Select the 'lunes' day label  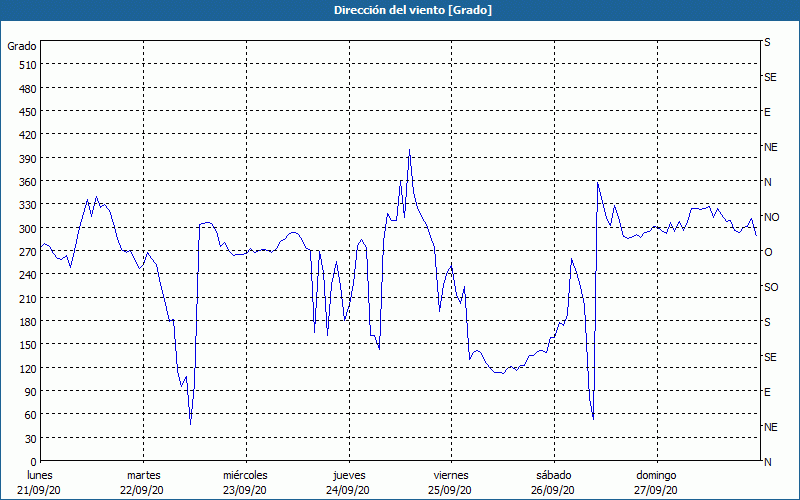40,475
